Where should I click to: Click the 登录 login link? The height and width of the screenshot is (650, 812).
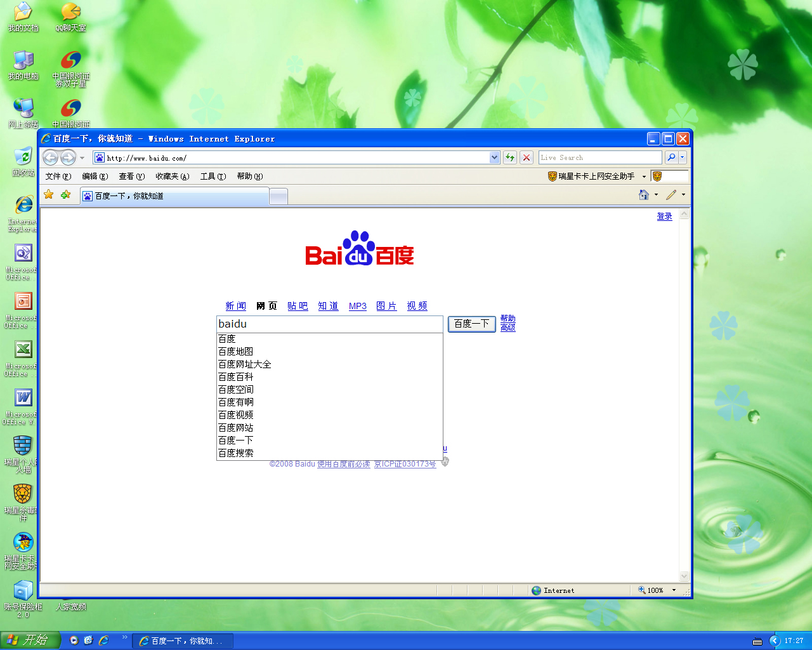point(664,216)
